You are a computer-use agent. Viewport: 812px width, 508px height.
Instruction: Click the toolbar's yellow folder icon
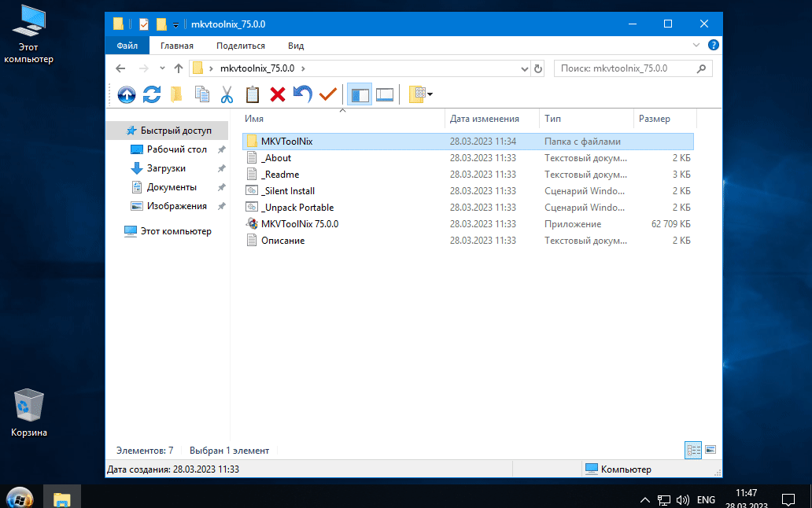(176, 94)
